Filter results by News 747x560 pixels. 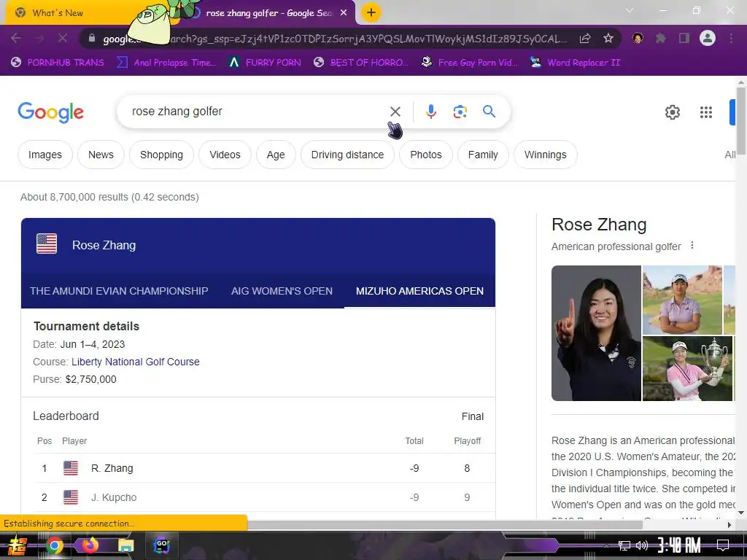click(x=101, y=155)
